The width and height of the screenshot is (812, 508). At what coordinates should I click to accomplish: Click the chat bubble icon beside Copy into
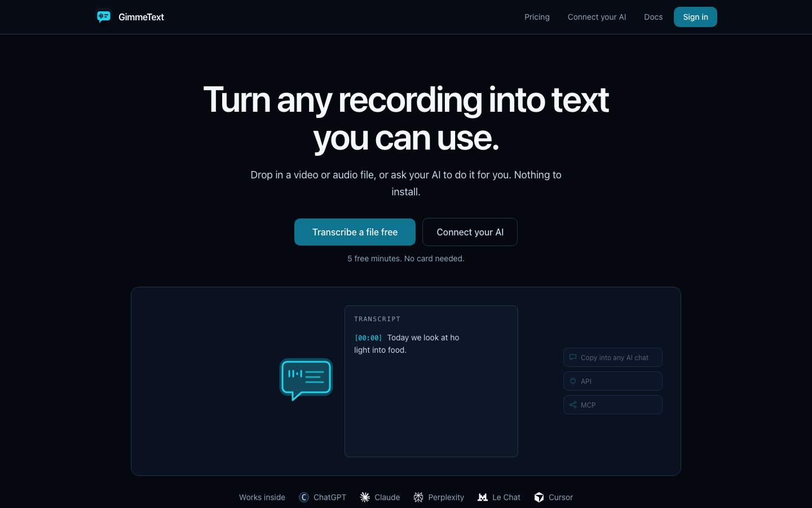pos(573,357)
